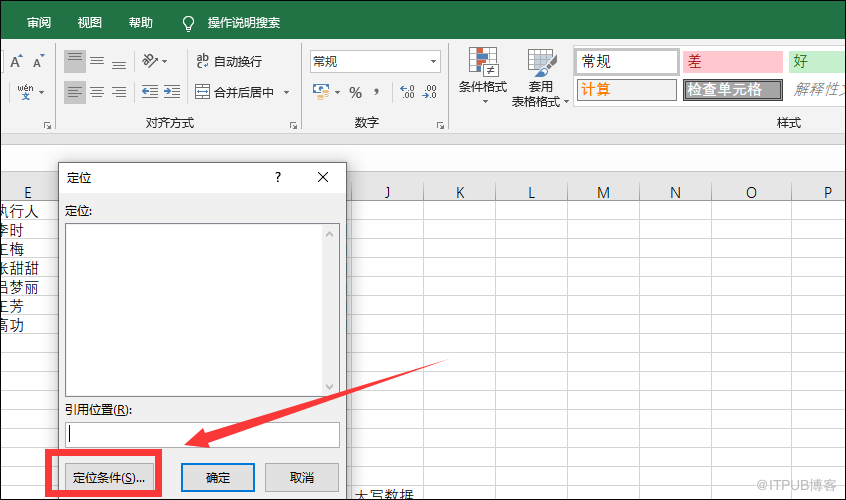Screen dimensions: 846x500
Task: Expand the 合并后居中 dropdown arrow
Action: (286, 92)
